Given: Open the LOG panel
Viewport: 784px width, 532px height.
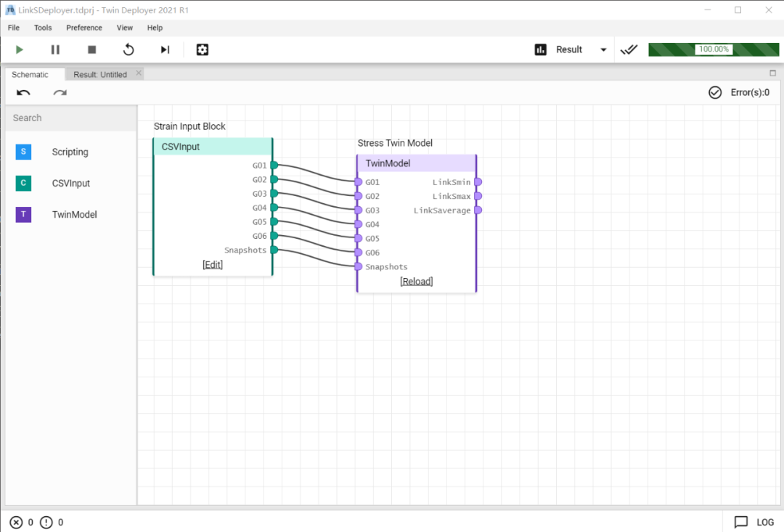Looking at the screenshot, I should coord(765,523).
